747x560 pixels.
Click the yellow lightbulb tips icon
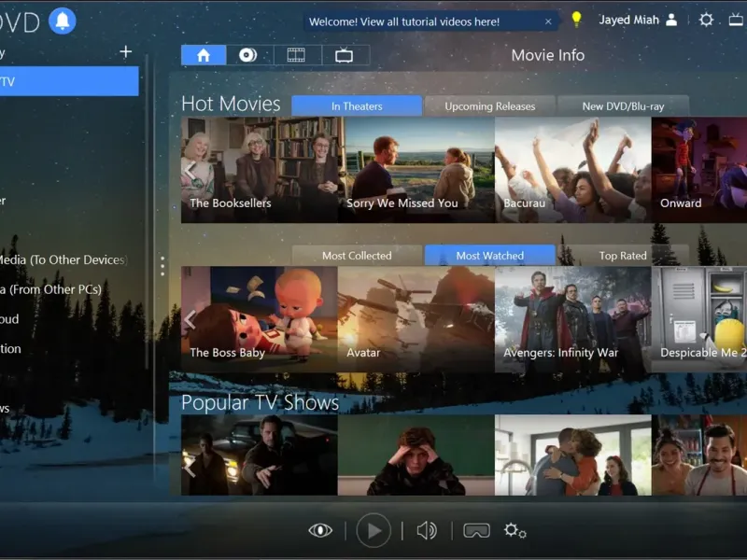coord(576,20)
